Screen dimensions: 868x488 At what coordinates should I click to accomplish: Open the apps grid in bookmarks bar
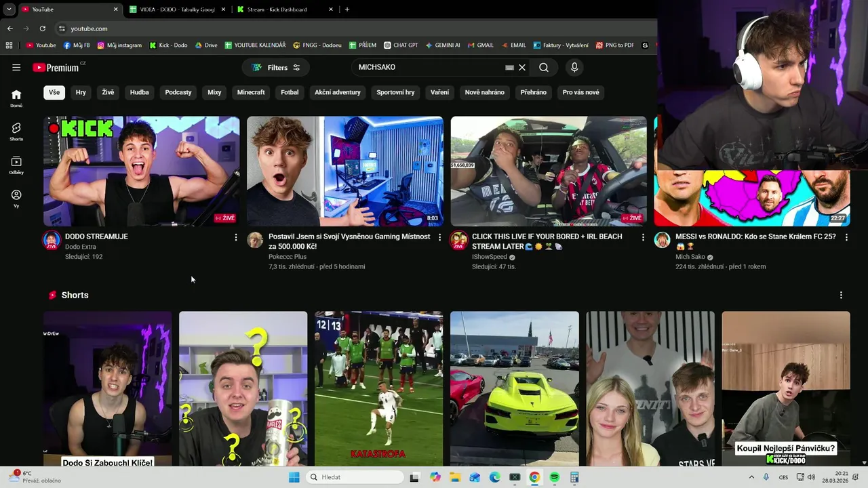coord(9,45)
